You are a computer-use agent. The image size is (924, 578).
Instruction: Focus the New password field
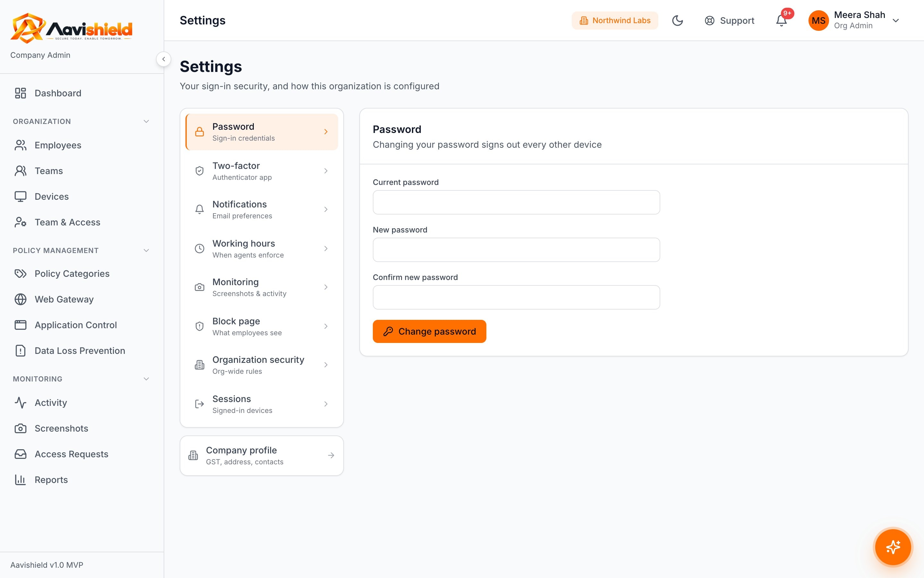coord(516,250)
